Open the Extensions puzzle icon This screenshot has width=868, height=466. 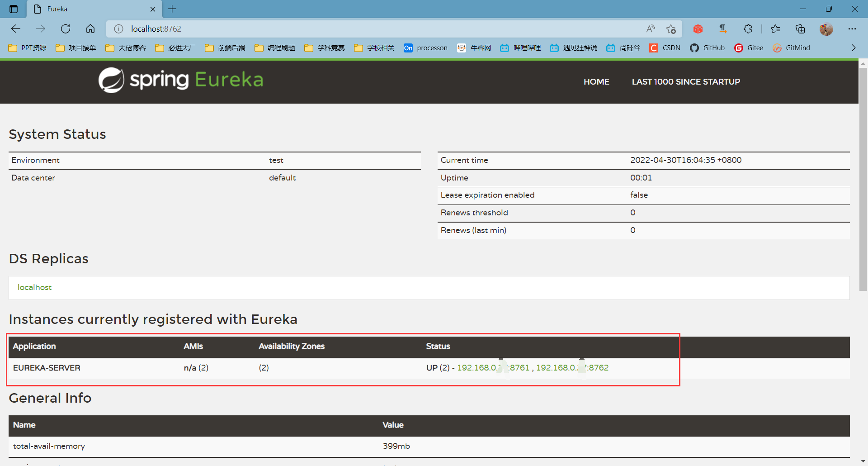point(748,29)
